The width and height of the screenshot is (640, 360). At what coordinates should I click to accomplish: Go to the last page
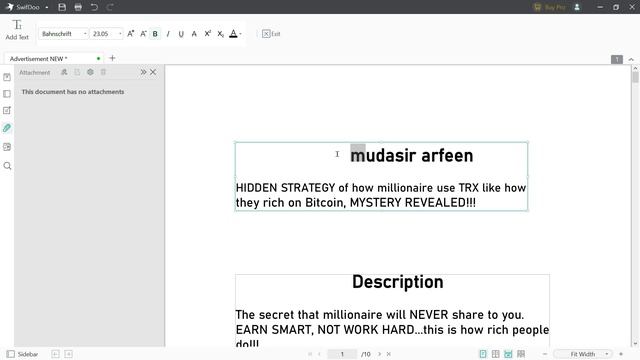pyautogui.click(x=389, y=354)
